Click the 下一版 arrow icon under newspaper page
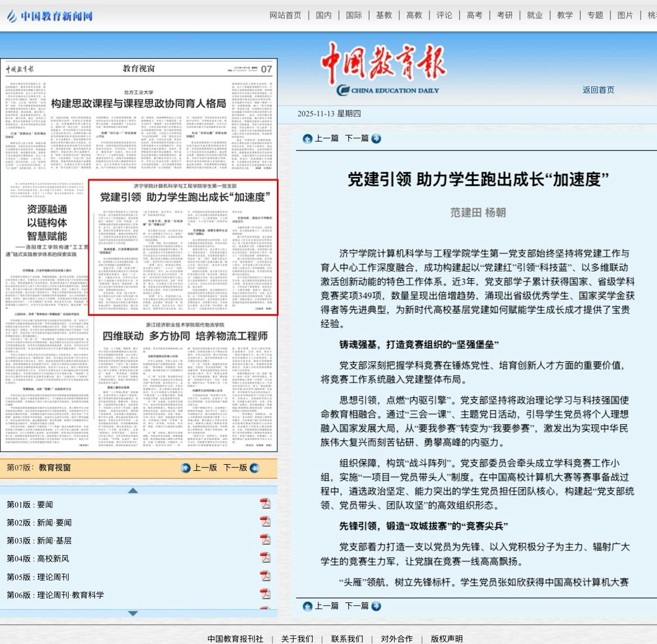 click(254, 468)
